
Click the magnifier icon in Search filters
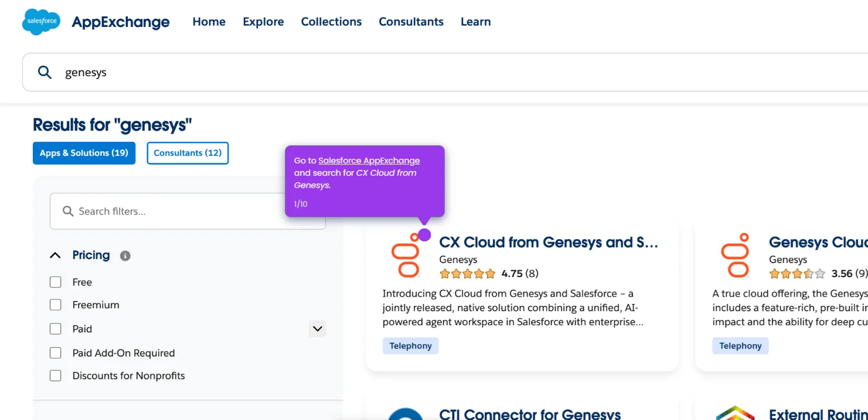point(68,211)
